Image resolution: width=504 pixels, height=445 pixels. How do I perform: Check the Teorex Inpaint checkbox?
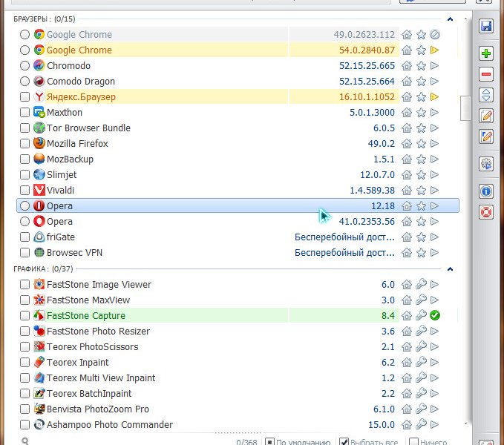point(24,363)
